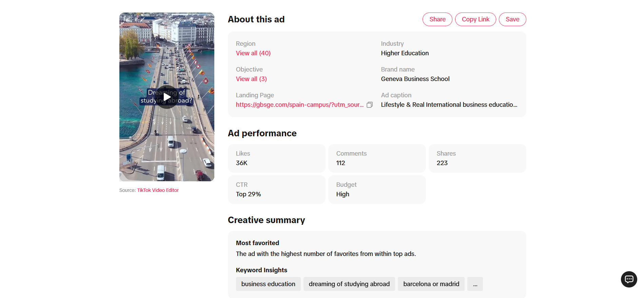Click the Higher Education industry value

[x=405, y=53]
